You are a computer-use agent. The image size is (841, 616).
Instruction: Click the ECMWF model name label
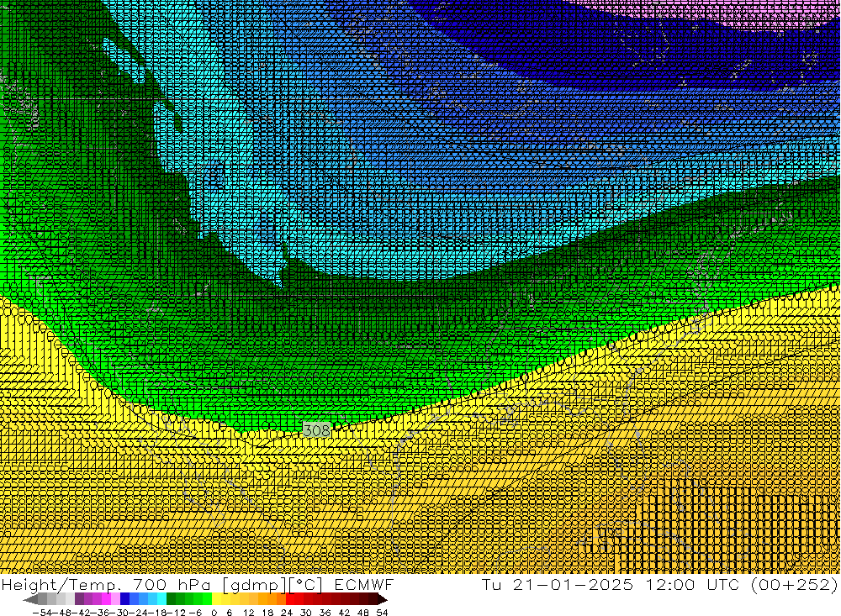[x=364, y=584]
